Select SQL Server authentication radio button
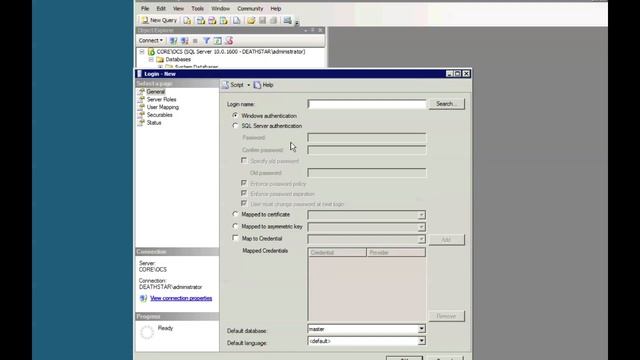Screen dimensions: 640x360 pyautogui.click(x=235, y=126)
